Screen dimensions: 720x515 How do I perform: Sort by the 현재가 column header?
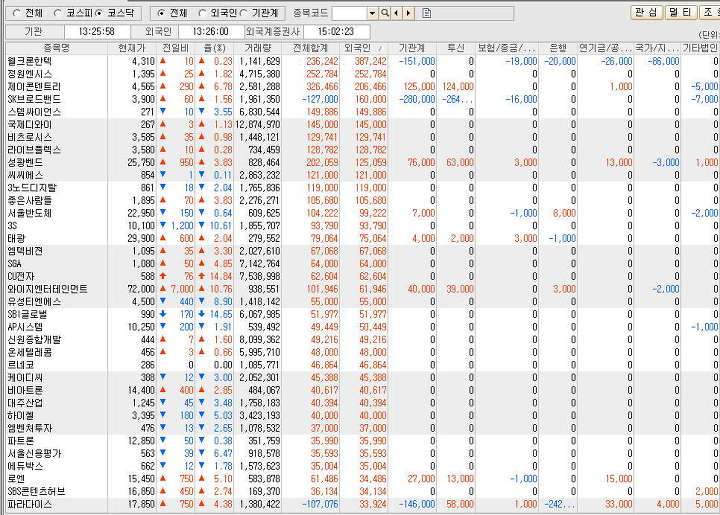(132, 48)
